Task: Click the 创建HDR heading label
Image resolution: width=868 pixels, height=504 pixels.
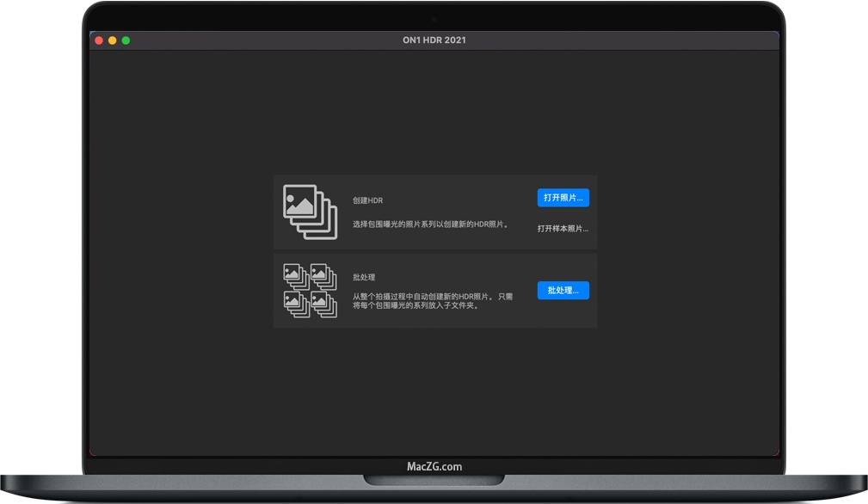Action: (x=367, y=200)
